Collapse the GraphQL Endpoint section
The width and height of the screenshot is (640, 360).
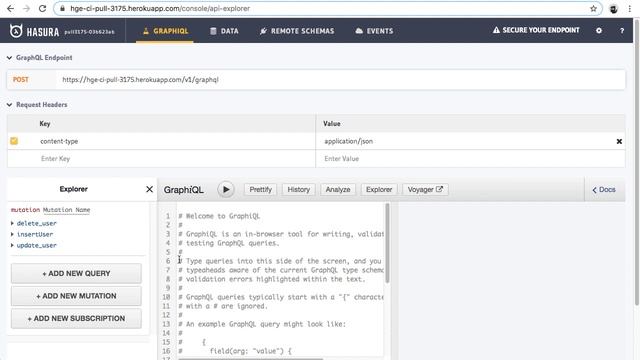[9, 58]
